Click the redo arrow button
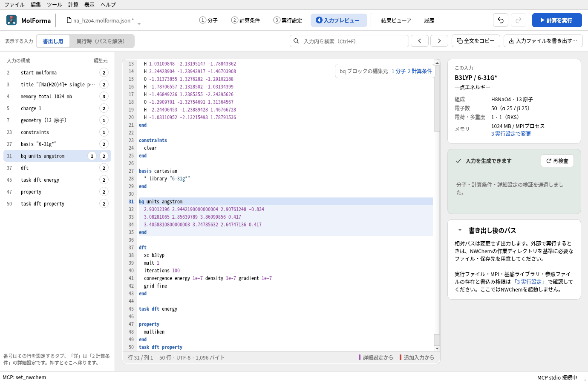 click(519, 20)
